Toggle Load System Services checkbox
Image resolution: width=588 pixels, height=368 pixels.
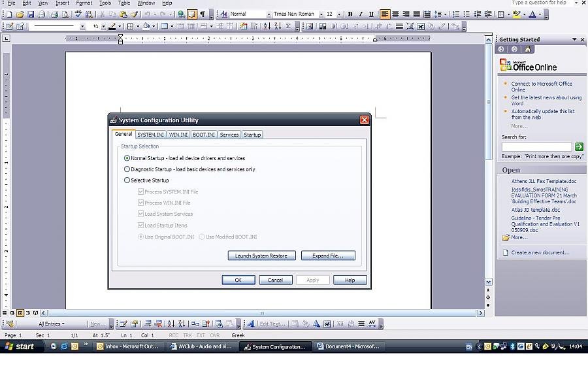[140, 214]
